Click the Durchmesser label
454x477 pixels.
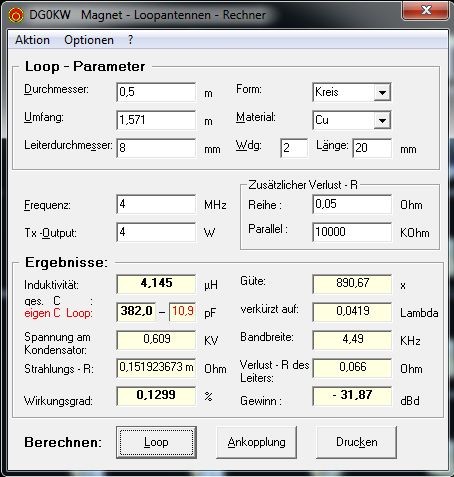(x=56, y=89)
